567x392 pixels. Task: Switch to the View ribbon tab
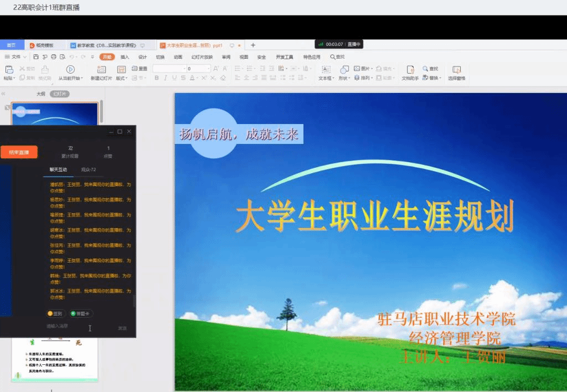pos(244,57)
